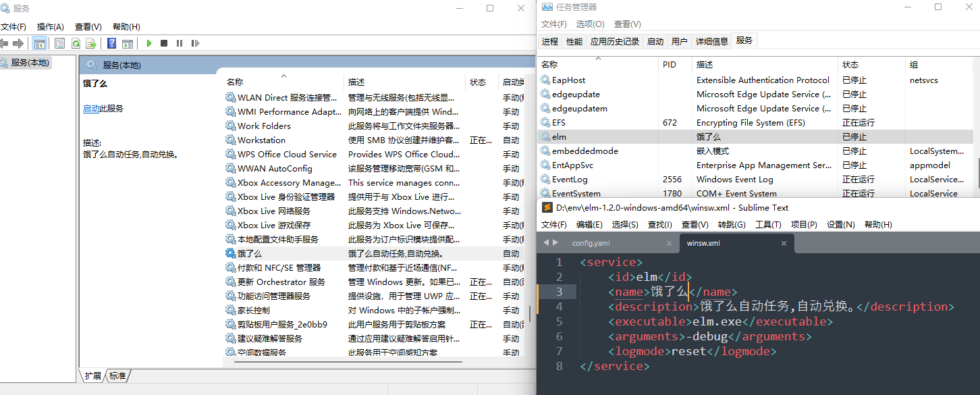Pause the service using the pause icon
Viewport: 980px width, 395px height.
[x=179, y=43]
